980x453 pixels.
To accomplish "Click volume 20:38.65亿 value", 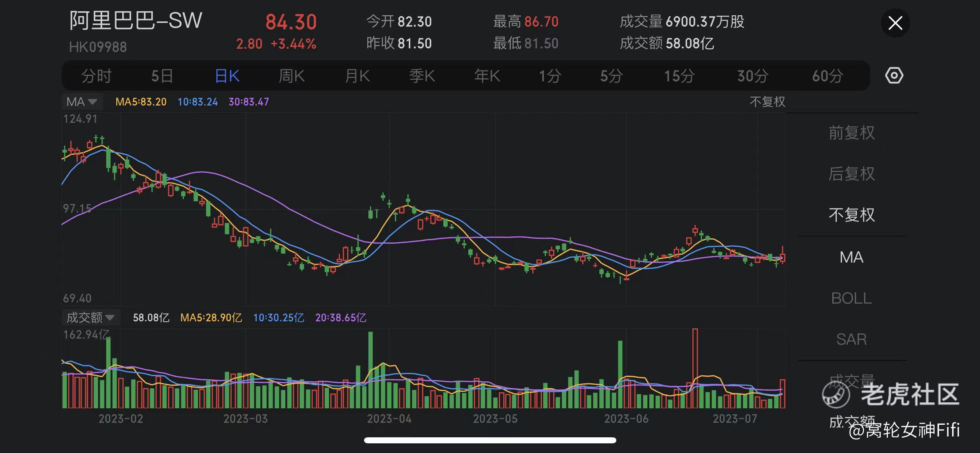I will 341,318.
